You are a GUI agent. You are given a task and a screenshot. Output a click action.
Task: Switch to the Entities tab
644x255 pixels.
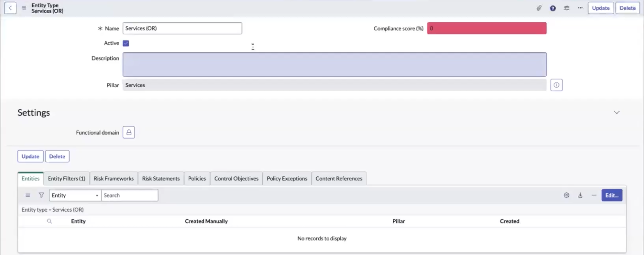click(31, 179)
